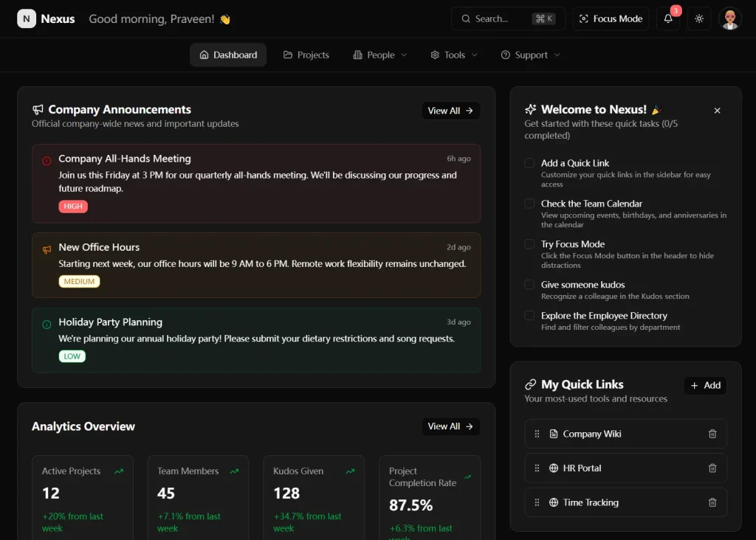Expand the People dropdown

pos(379,55)
